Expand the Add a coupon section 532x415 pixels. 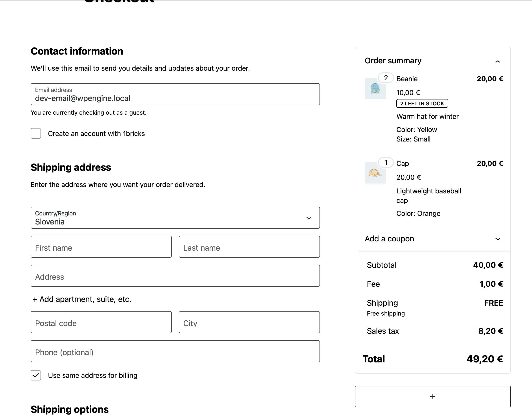(x=498, y=239)
